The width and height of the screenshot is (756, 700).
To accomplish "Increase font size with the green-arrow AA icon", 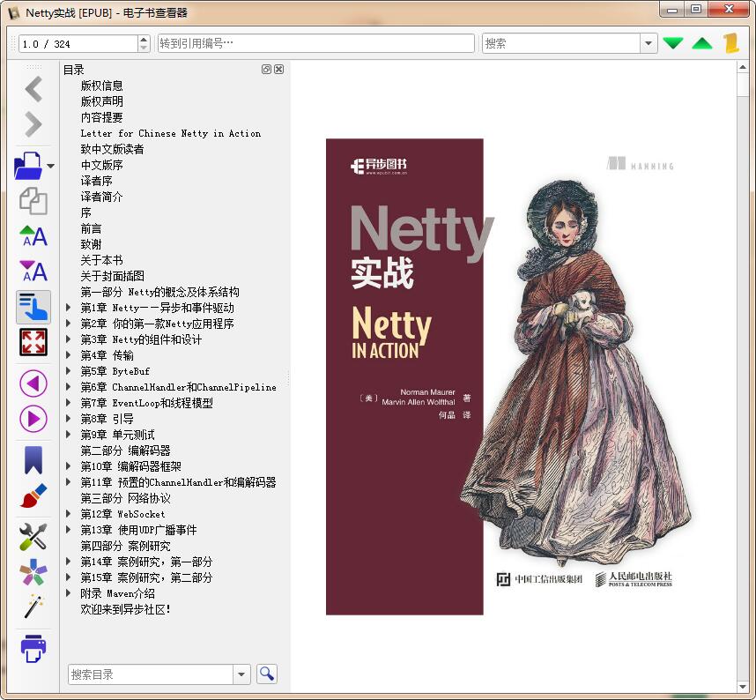I will [x=33, y=236].
